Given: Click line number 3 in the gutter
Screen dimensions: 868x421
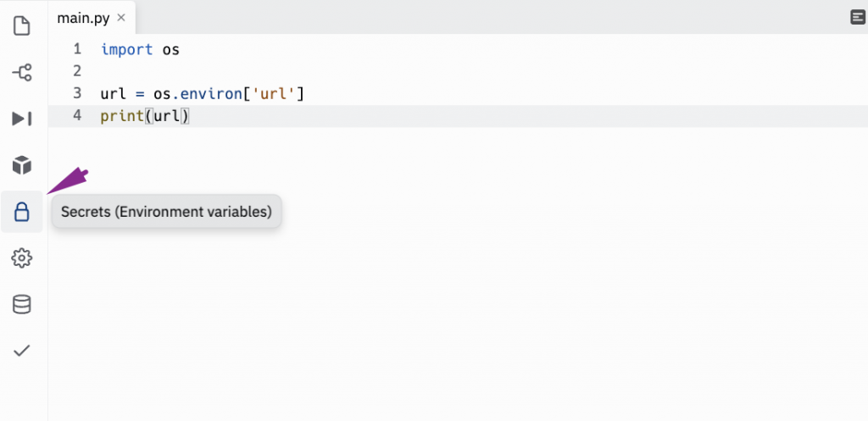Looking at the screenshot, I should tap(77, 93).
